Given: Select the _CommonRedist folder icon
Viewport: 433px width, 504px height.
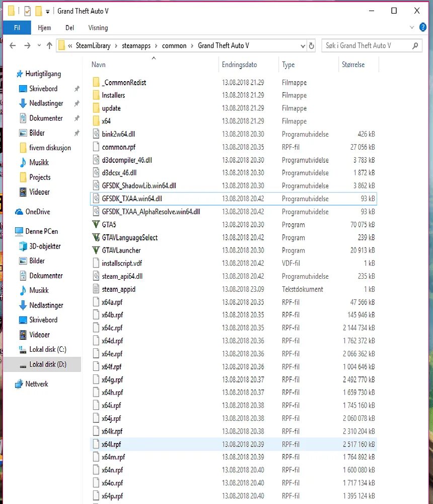Looking at the screenshot, I should coord(96,82).
